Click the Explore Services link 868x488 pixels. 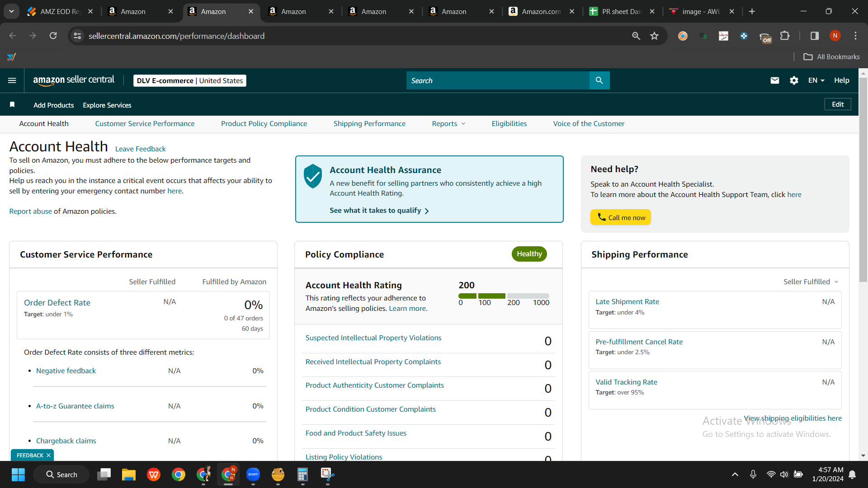click(x=107, y=105)
